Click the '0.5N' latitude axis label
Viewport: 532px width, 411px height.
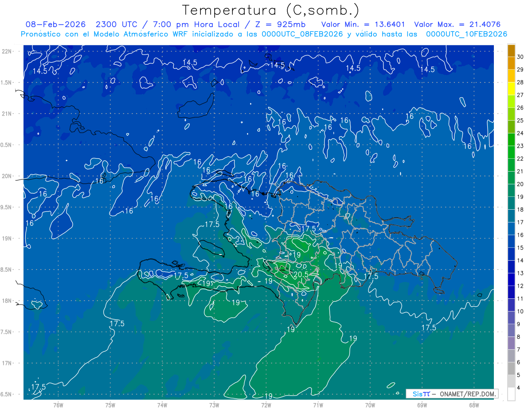[x=7, y=145]
